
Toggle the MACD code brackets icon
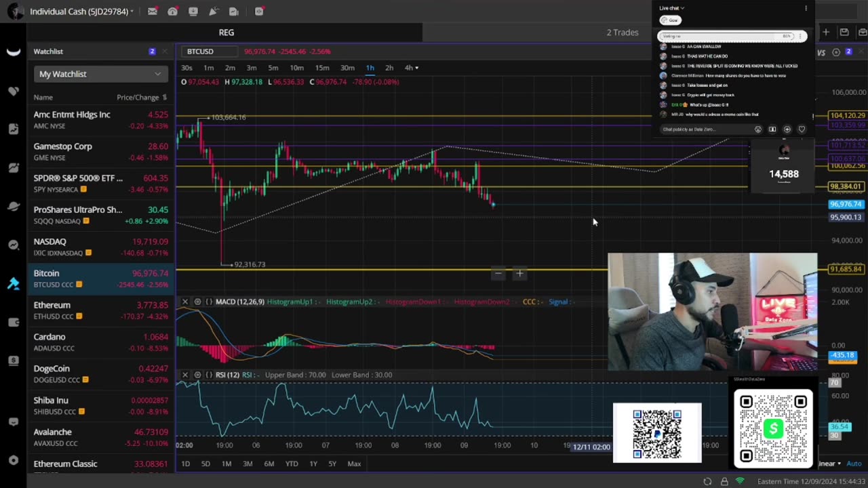[209, 302]
